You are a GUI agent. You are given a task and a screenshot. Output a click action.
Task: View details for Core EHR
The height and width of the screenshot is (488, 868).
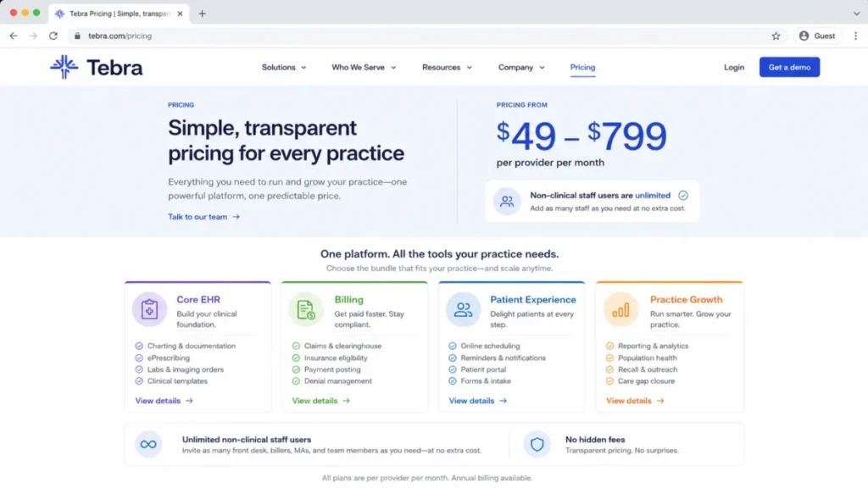tap(164, 401)
